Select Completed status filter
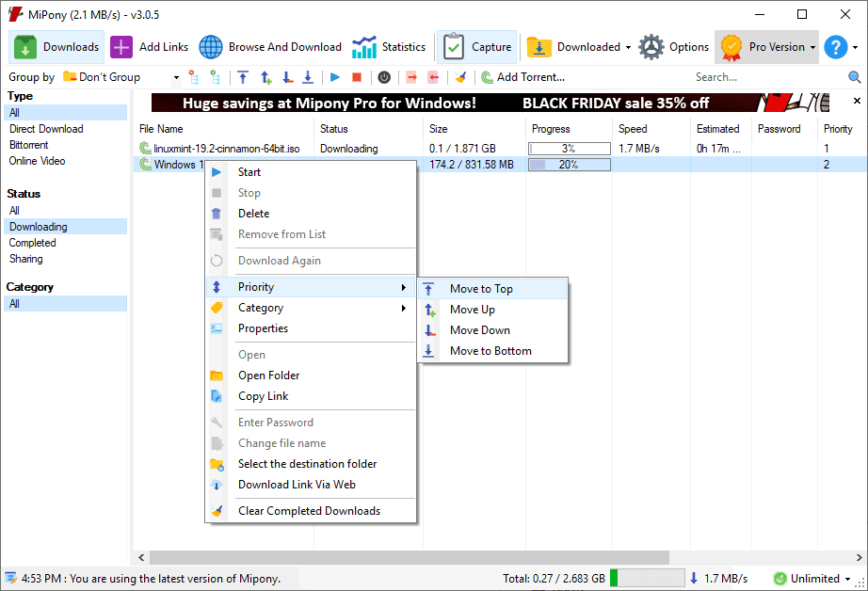Viewport: 868px width, 591px height. click(33, 243)
